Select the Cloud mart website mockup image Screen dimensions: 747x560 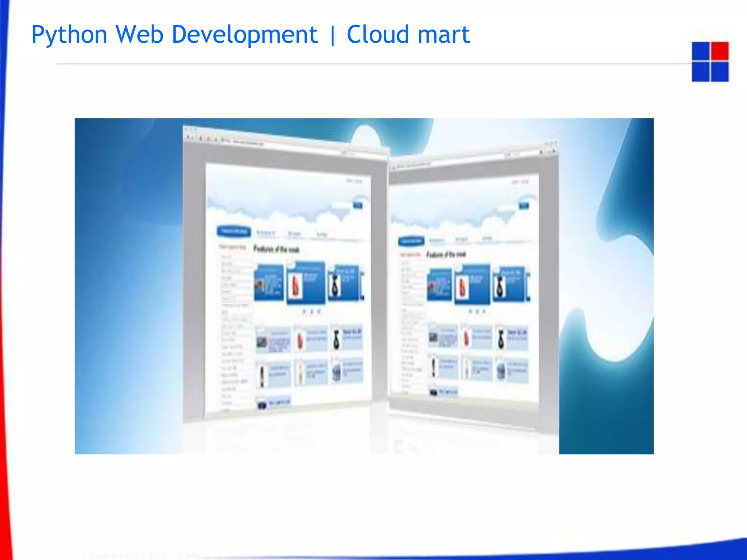364,286
